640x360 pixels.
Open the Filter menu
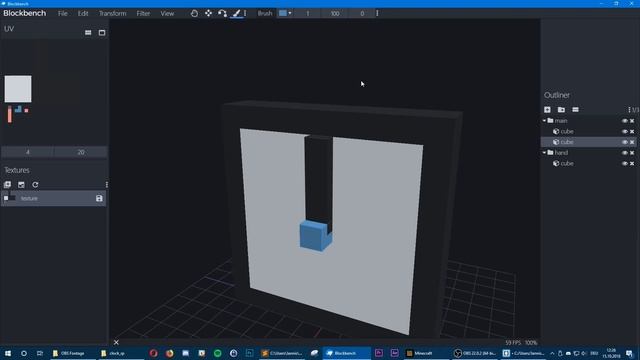click(143, 13)
